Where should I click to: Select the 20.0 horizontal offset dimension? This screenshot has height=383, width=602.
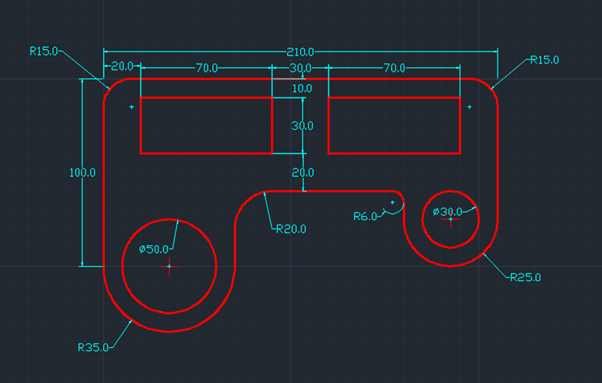[x=122, y=66]
